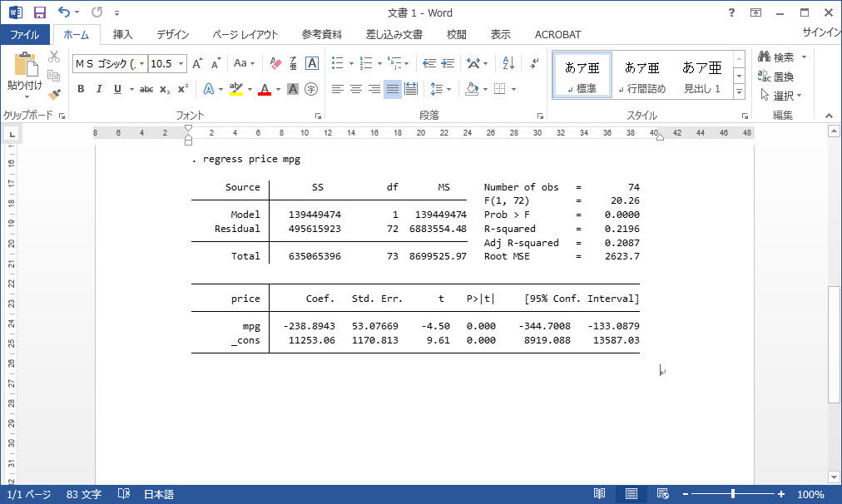This screenshot has height=504, width=842.
Task: Click サインイン sign-in link
Action: click(x=821, y=32)
